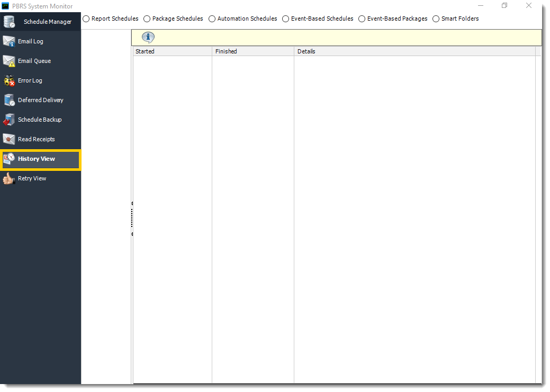Screen dimensions: 550x392
Task: Restore down the PBRS System Monitor window
Action: click(504, 6)
